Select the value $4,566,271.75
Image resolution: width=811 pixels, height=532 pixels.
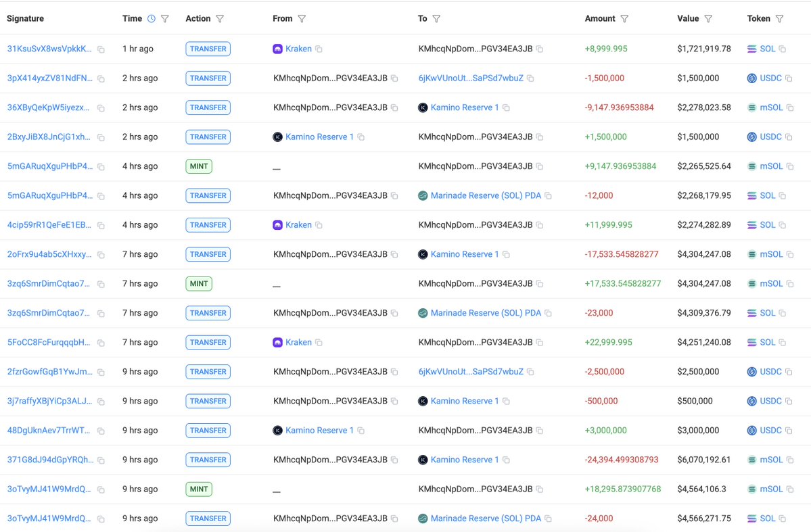[704, 518]
